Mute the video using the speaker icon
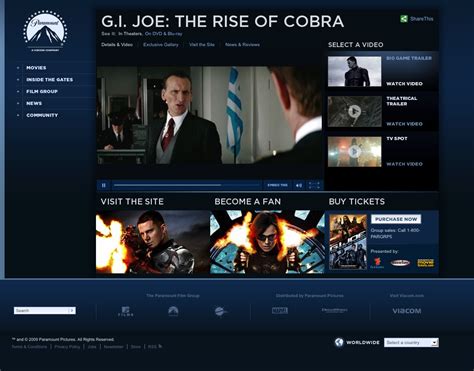This screenshot has height=371, width=474. (x=299, y=185)
